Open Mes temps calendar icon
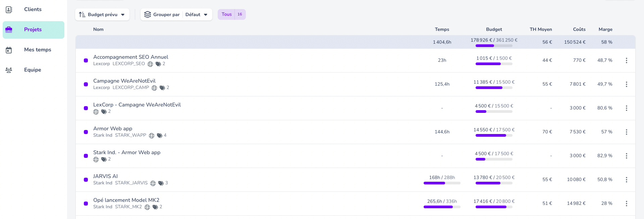 (x=9, y=50)
